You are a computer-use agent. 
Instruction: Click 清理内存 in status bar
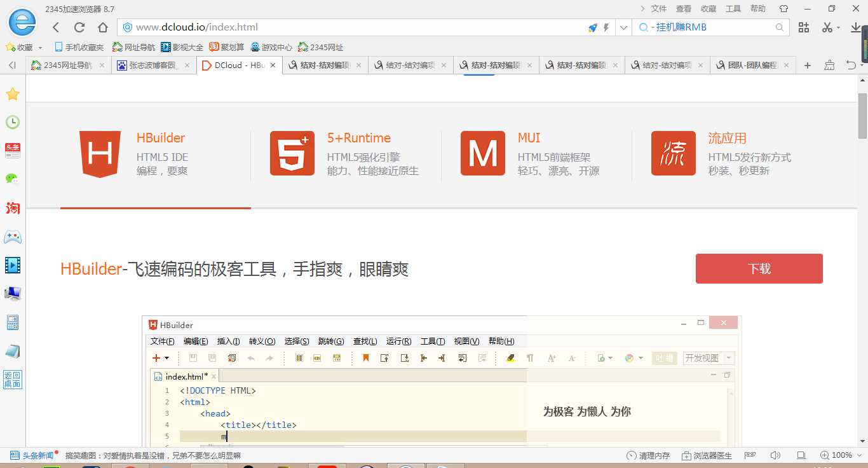[648, 455]
